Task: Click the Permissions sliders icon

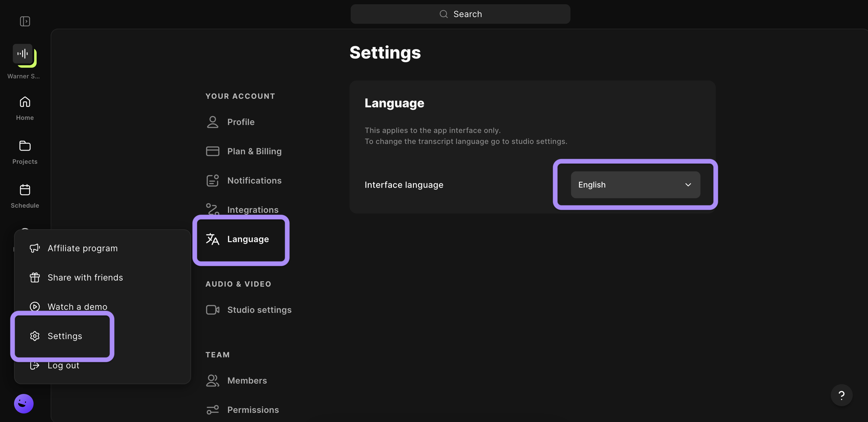Action: click(x=213, y=409)
